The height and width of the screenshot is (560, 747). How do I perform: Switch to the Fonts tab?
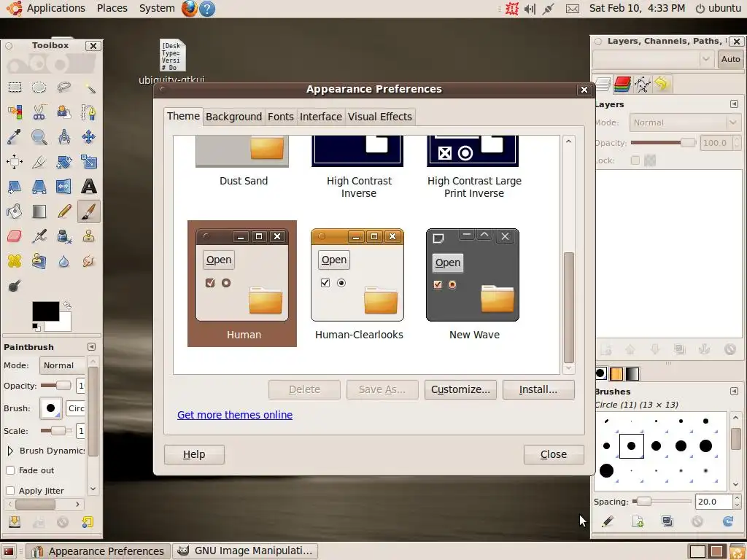(x=280, y=117)
